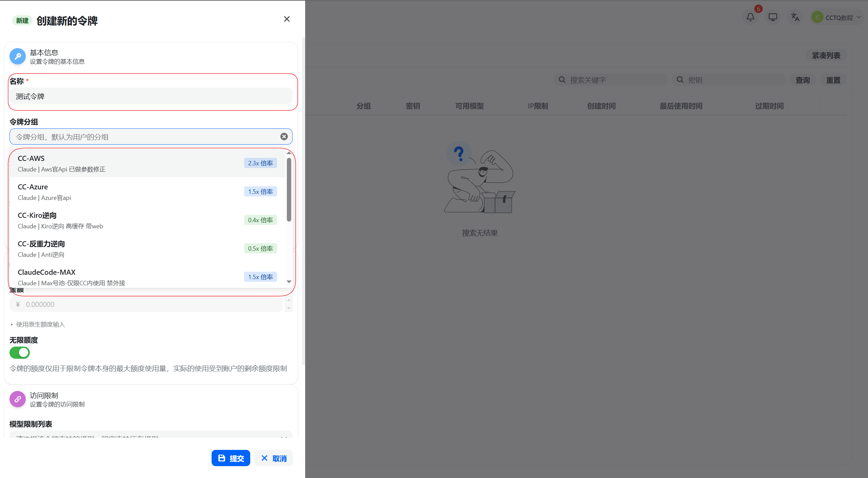Image resolution: width=868 pixels, height=478 pixels.
Task: Click the purple link icon beside 访问限制
Action: click(x=18, y=399)
